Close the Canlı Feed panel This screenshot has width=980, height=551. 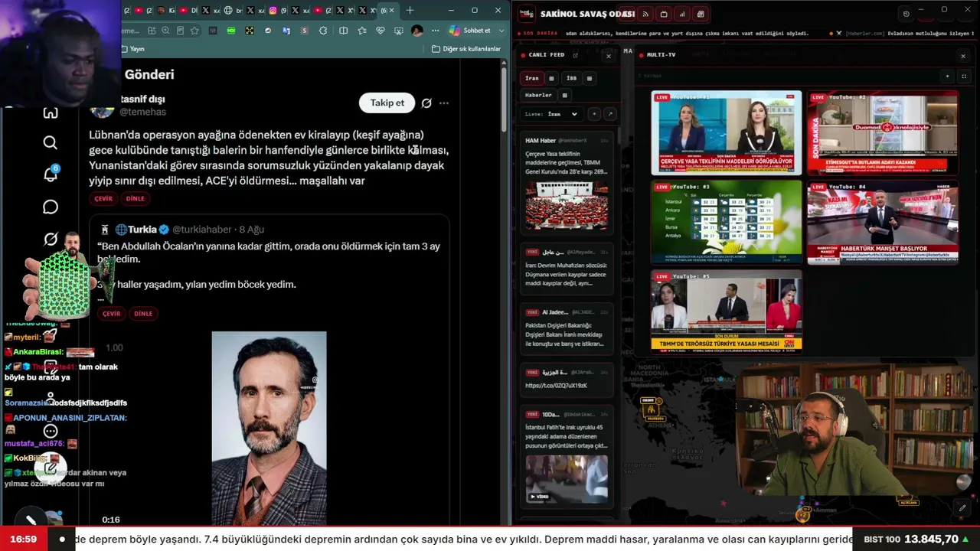pos(609,56)
